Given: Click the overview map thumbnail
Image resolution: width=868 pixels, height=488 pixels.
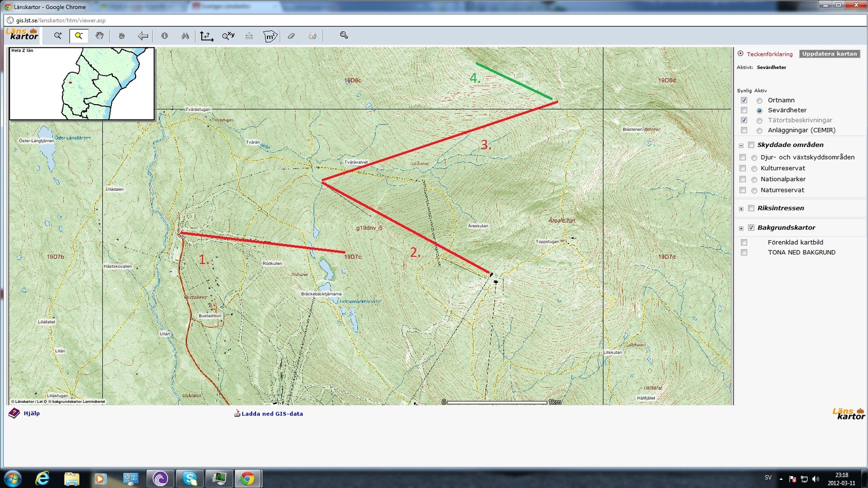Looking at the screenshot, I should point(82,84).
